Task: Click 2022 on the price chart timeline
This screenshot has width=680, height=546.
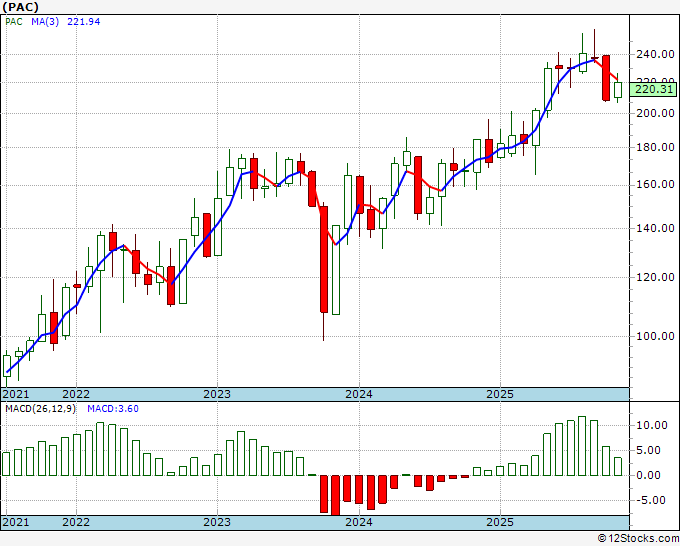Action: tap(76, 394)
